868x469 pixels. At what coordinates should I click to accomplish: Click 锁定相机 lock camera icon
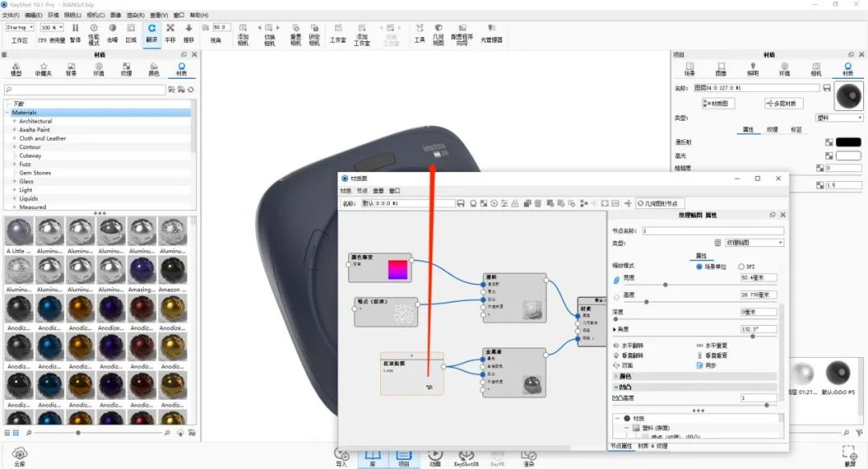314,28
